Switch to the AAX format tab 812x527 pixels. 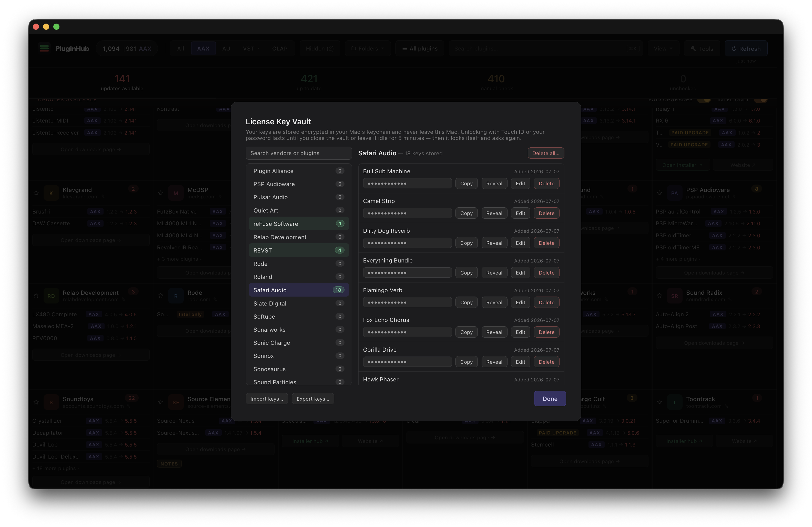coord(203,48)
